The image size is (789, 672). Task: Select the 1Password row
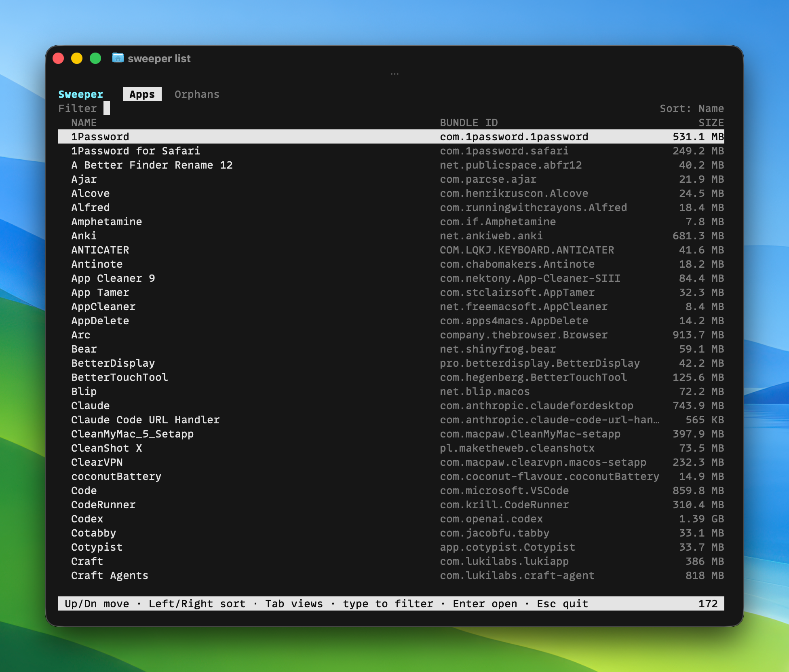pos(391,137)
